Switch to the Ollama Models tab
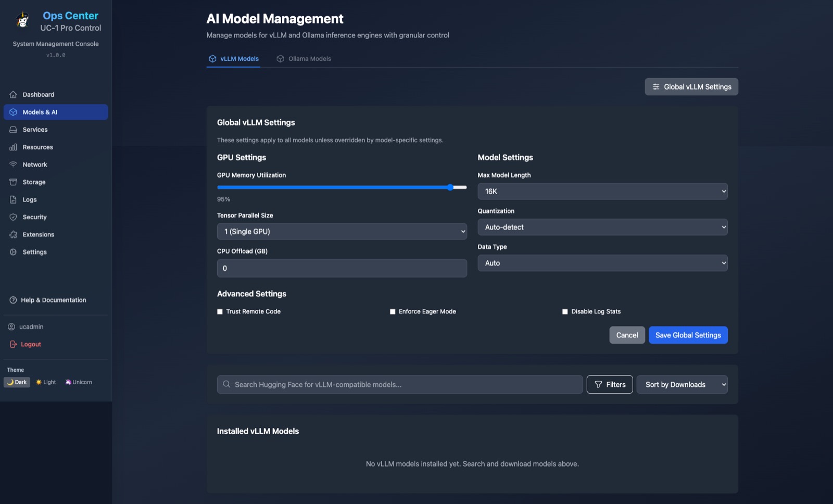The width and height of the screenshot is (833, 504). click(304, 59)
